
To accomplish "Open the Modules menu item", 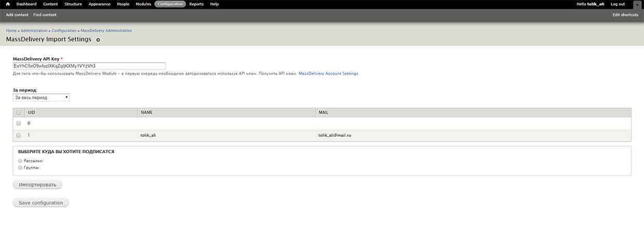I will [x=143, y=4].
